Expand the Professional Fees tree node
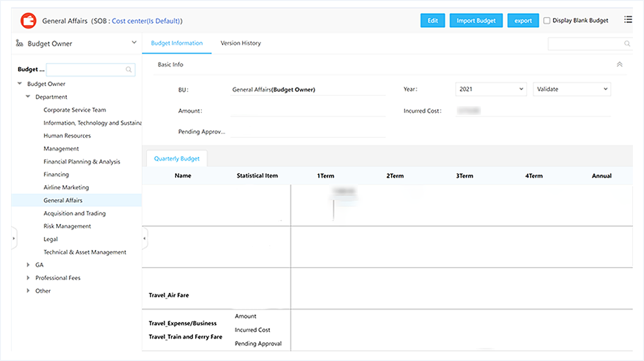This screenshot has height=361, width=644. pos(28,278)
